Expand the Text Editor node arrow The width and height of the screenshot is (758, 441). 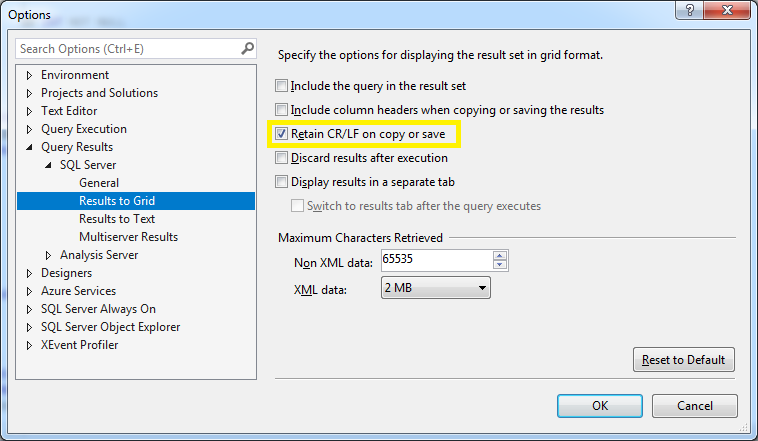[29, 111]
